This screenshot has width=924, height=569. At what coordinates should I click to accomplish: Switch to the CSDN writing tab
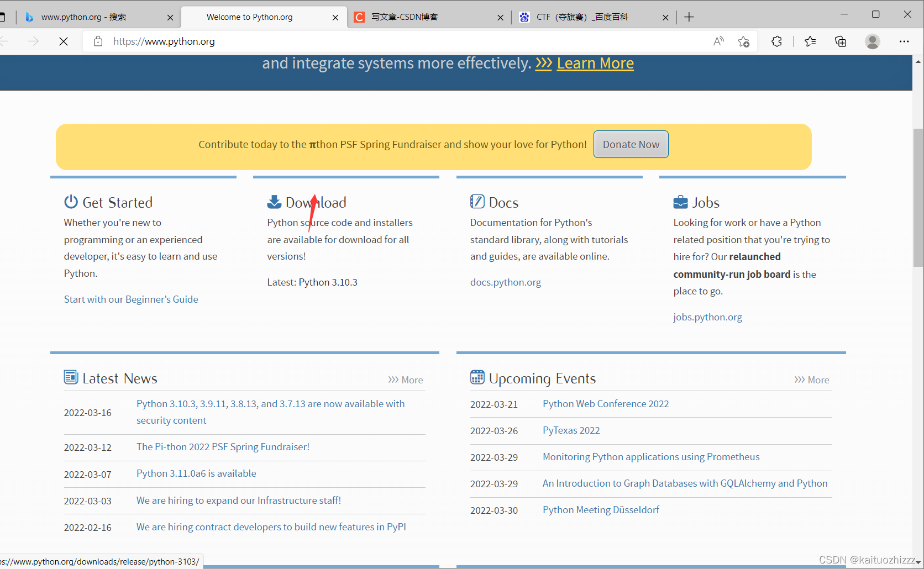429,17
